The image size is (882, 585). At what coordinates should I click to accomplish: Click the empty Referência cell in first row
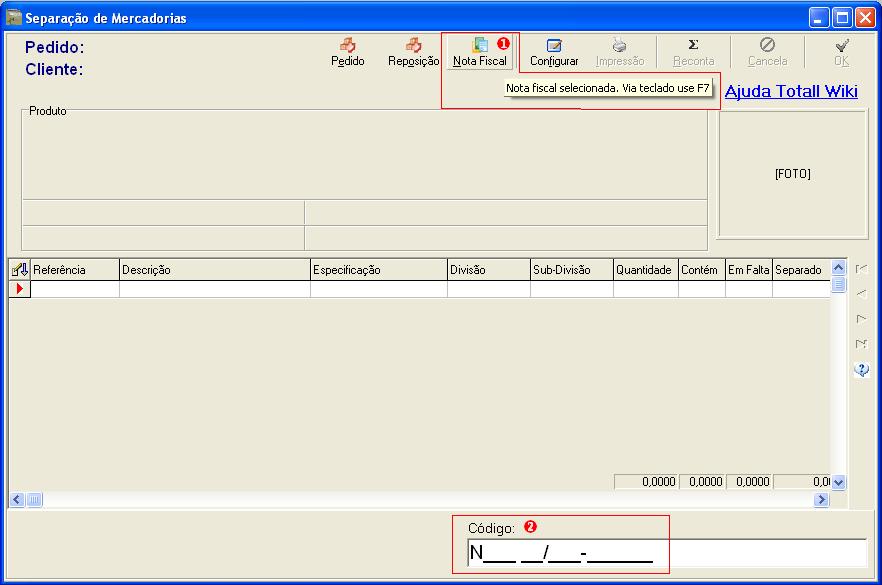click(x=75, y=289)
